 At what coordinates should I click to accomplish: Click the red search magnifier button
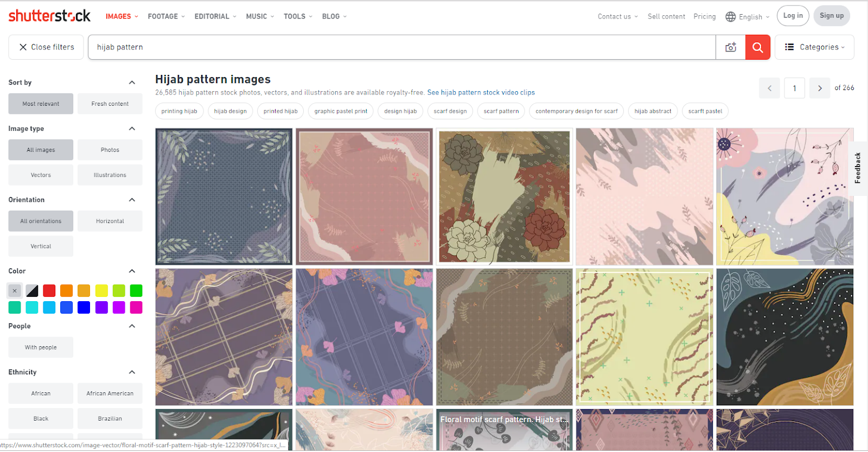[758, 47]
